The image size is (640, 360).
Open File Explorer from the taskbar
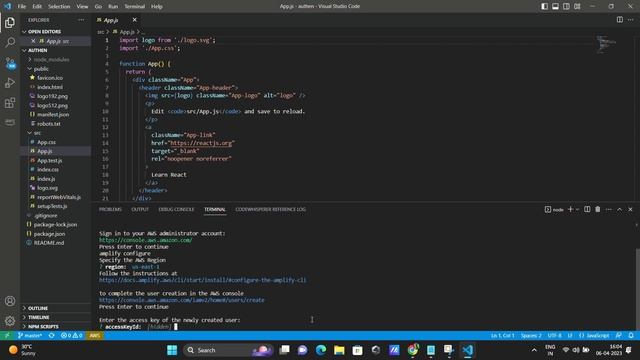(339, 350)
